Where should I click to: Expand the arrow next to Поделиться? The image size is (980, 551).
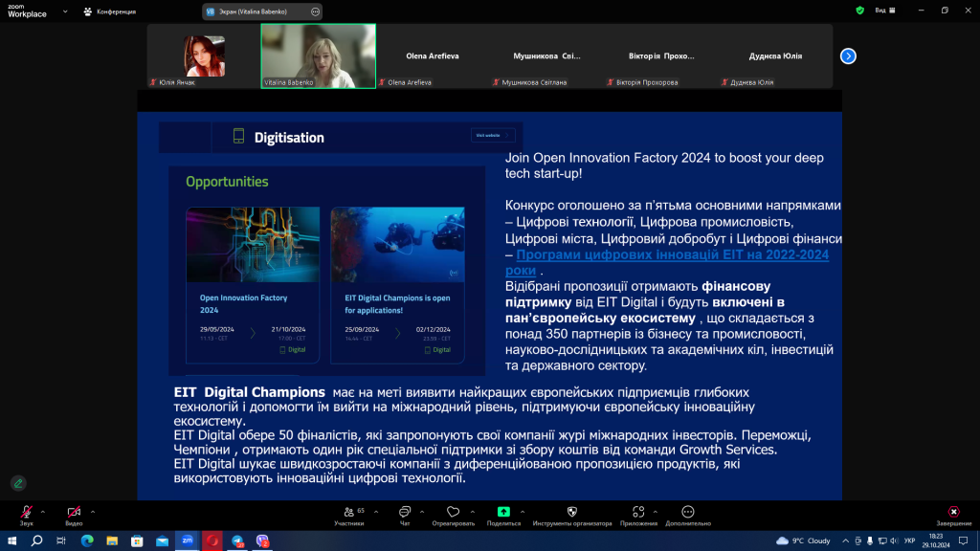click(522, 512)
